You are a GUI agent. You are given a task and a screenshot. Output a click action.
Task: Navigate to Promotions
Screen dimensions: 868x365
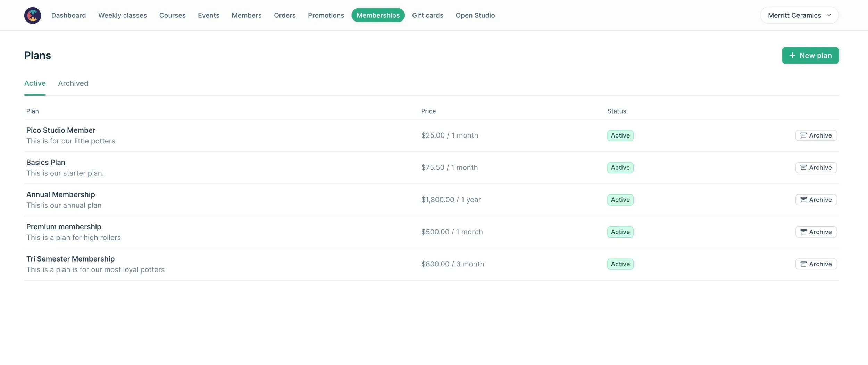(326, 15)
